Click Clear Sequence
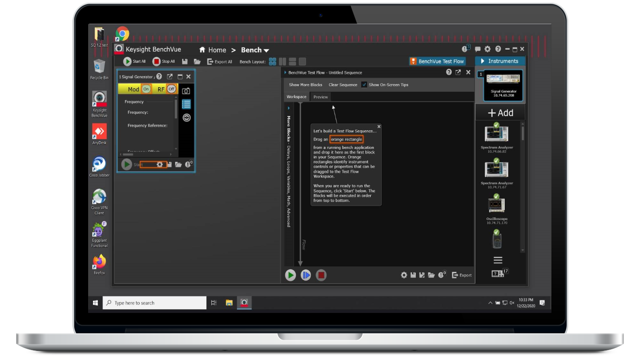644x362 pixels. point(343,85)
